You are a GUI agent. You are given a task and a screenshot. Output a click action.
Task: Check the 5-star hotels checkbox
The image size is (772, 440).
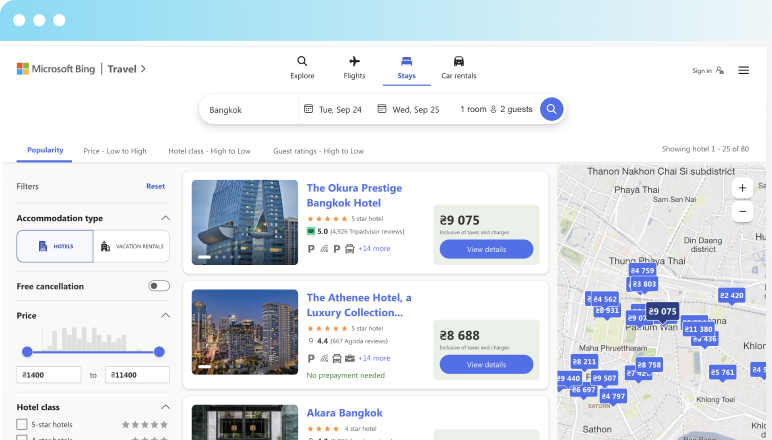[22, 424]
